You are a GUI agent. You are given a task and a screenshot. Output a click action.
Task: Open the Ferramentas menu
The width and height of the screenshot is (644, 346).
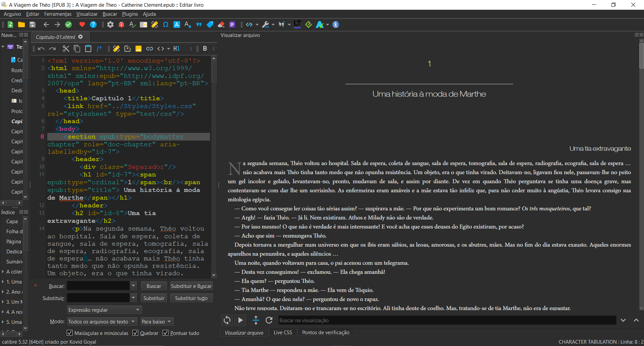[58, 14]
